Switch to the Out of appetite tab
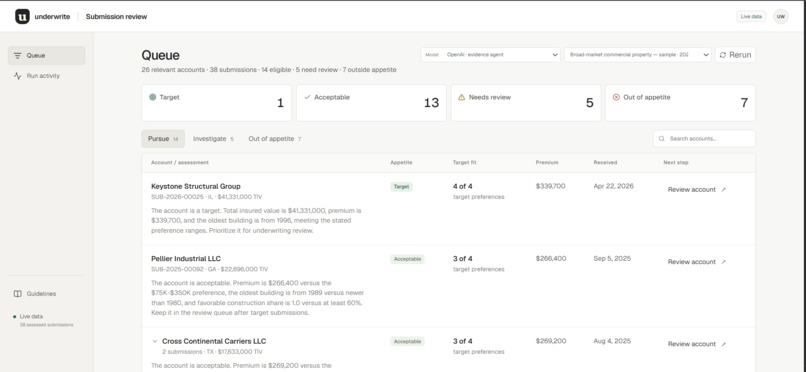 [274, 139]
